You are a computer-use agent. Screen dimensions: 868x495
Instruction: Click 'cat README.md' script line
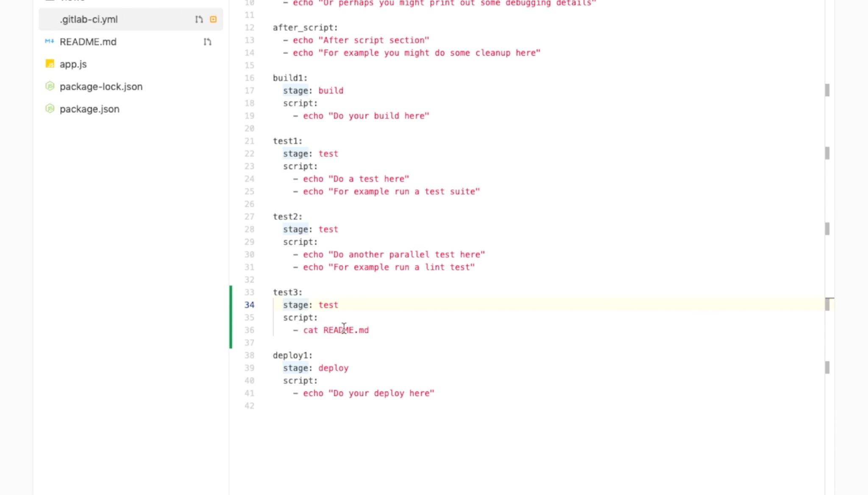click(x=336, y=330)
